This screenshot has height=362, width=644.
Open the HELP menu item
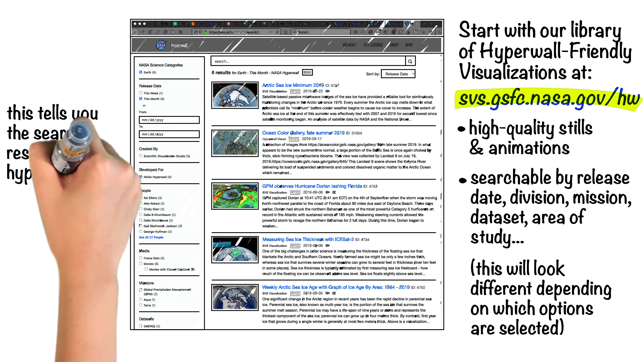[394, 45]
